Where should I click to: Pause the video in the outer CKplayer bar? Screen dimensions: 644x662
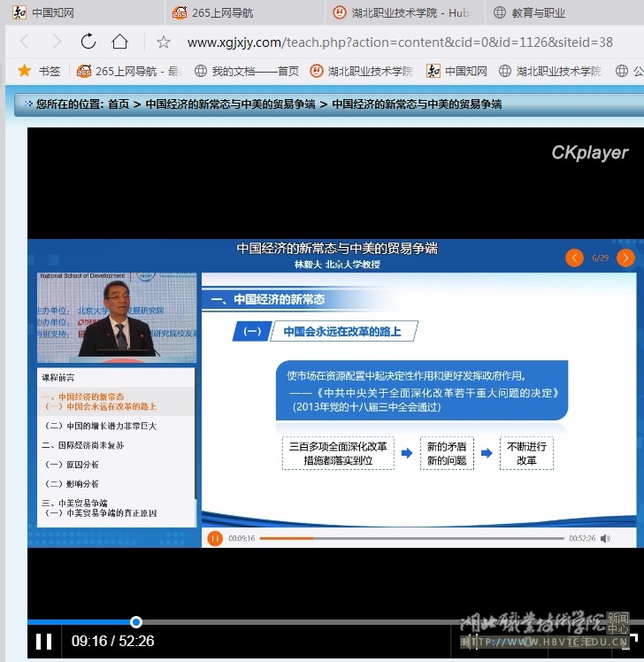click(43, 642)
